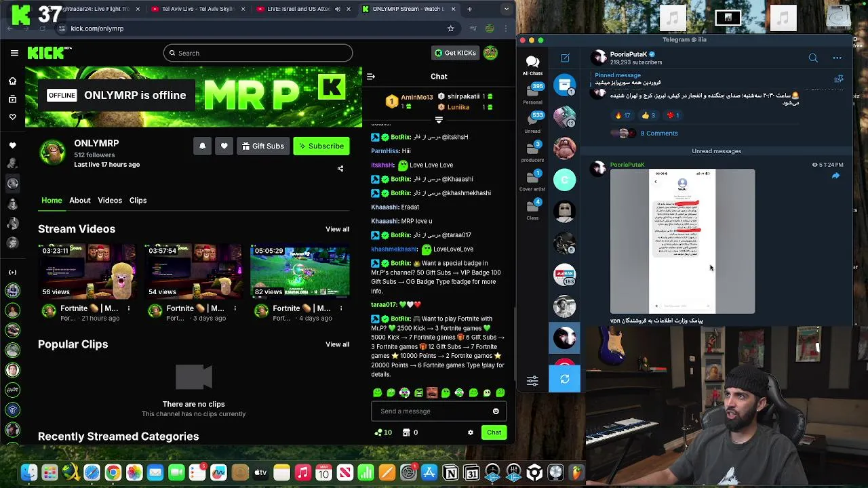This screenshot has height=488, width=868.
Task: Subscribe to ONLYMRP channel
Action: [321, 146]
